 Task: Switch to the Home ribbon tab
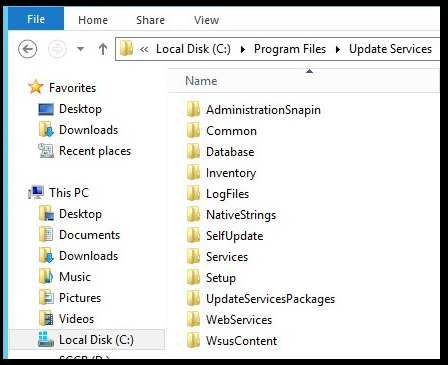(93, 20)
